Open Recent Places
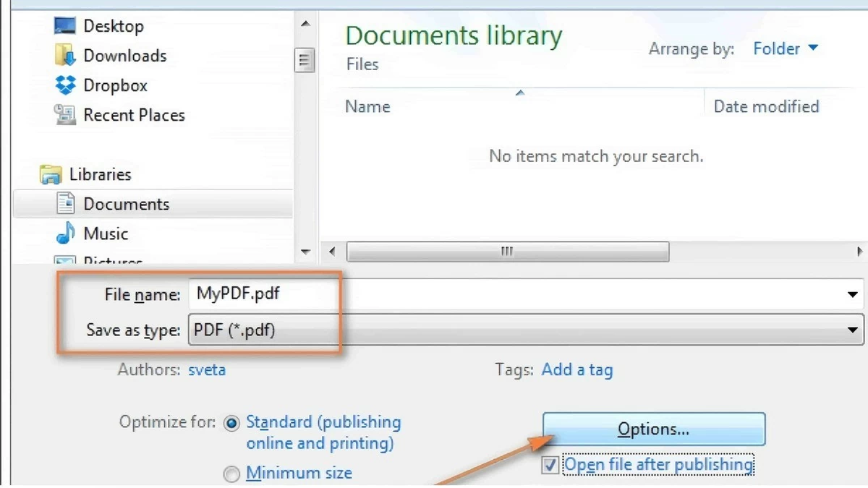 [x=134, y=114]
